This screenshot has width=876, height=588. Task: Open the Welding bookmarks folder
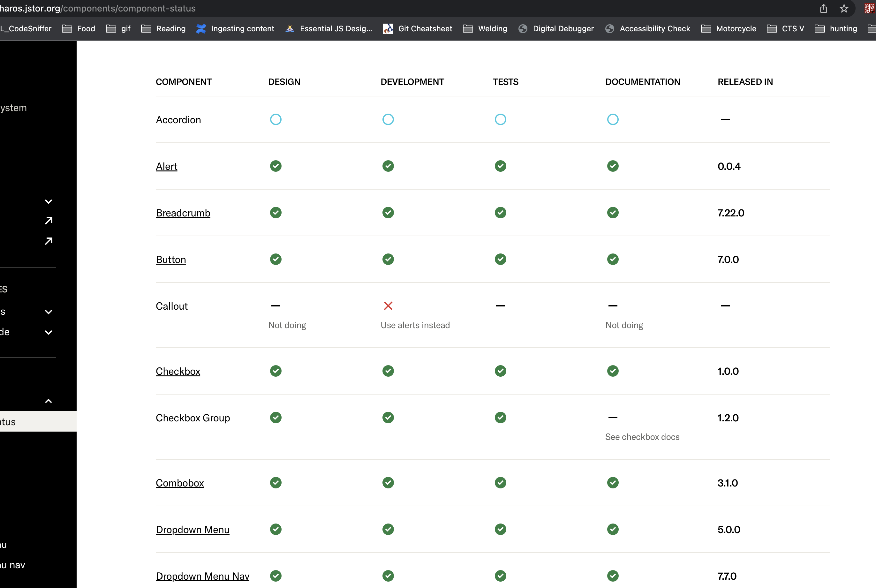(x=485, y=28)
